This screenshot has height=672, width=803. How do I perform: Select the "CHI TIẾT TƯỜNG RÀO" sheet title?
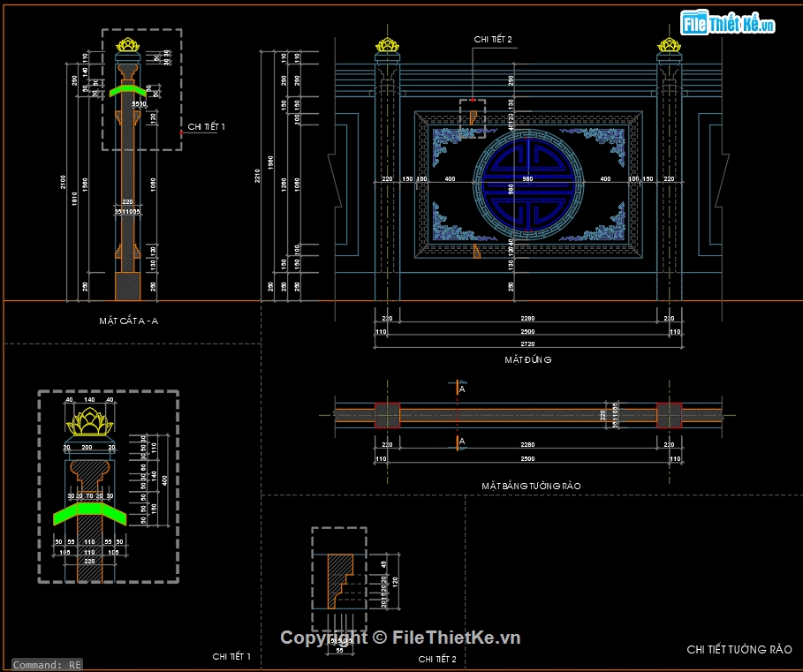tap(739, 649)
